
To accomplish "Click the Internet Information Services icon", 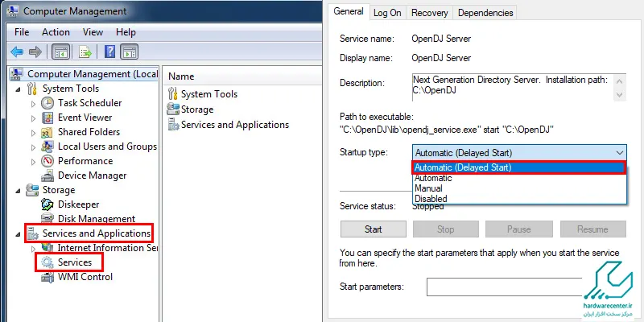I will tap(47, 248).
